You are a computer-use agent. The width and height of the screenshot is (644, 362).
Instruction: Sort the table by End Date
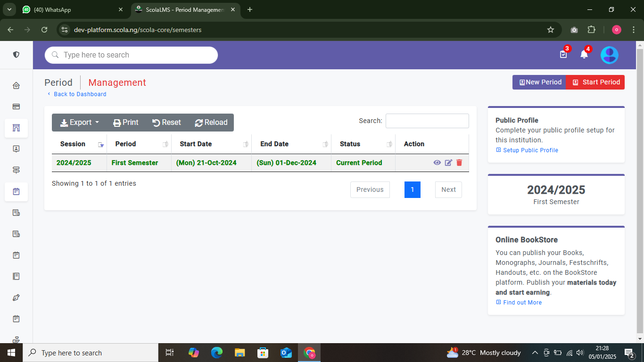[291, 144]
